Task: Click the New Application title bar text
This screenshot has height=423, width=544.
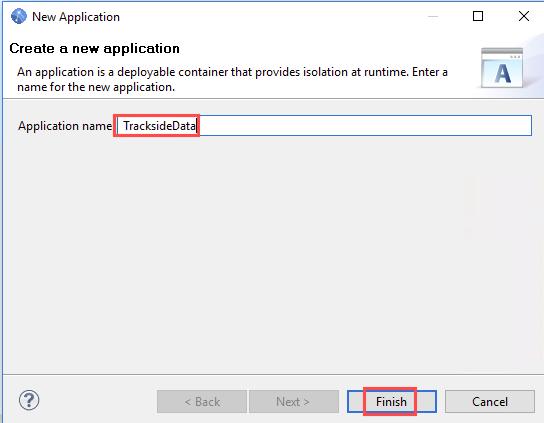Action: click(76, 17)
